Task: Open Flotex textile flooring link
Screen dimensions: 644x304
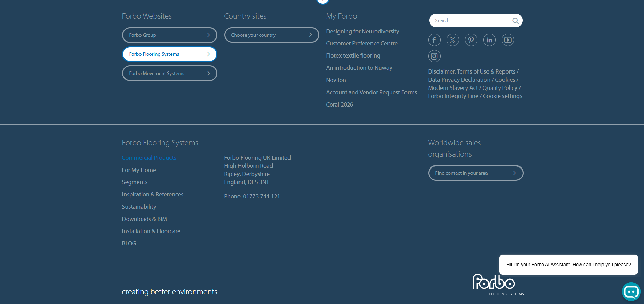Action: click(353, 55)
